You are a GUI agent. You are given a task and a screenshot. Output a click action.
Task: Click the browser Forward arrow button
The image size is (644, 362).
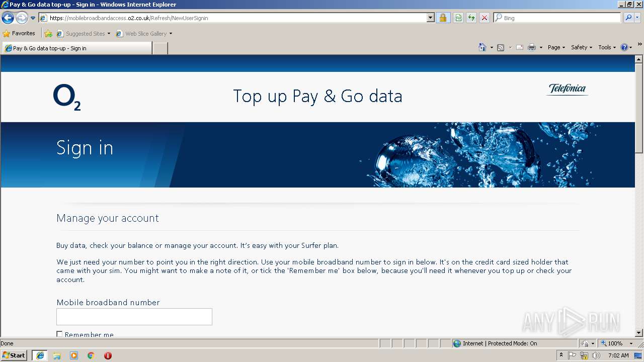22,18
